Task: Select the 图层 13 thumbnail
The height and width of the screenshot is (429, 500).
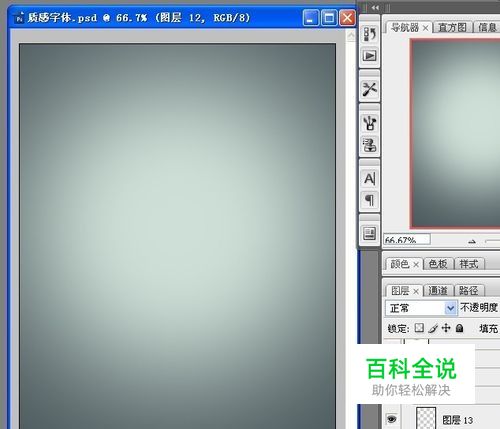Action: 426,418
